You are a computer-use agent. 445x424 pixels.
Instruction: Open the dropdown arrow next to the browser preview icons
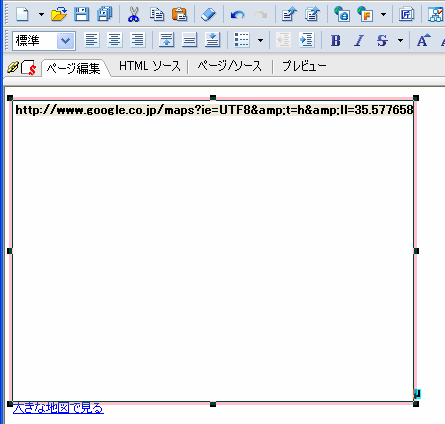tap(383, 14)
